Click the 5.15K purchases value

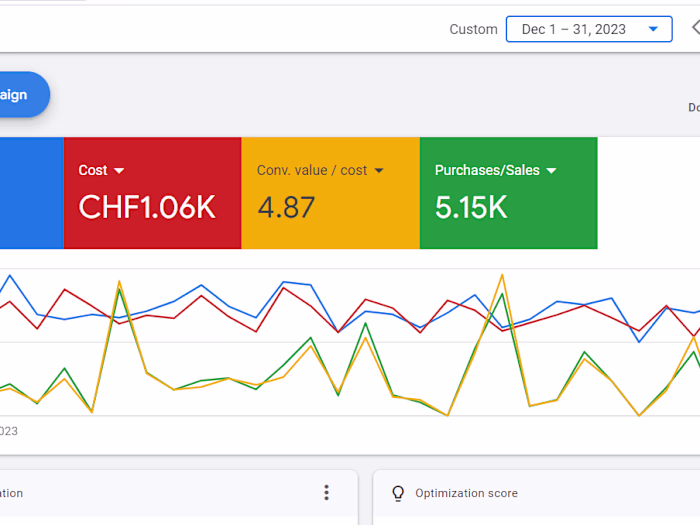tap(471, 208)
